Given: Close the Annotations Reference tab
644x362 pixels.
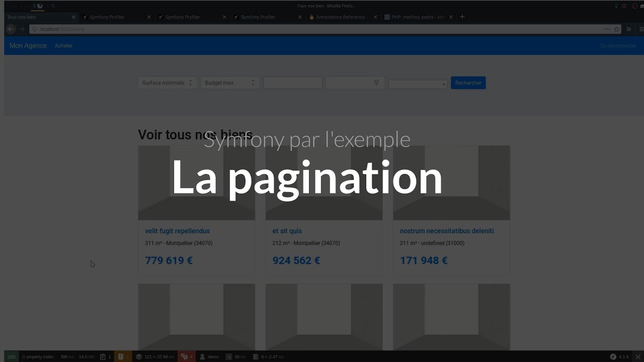Looking at the screenshot, I should pos(375,17).
